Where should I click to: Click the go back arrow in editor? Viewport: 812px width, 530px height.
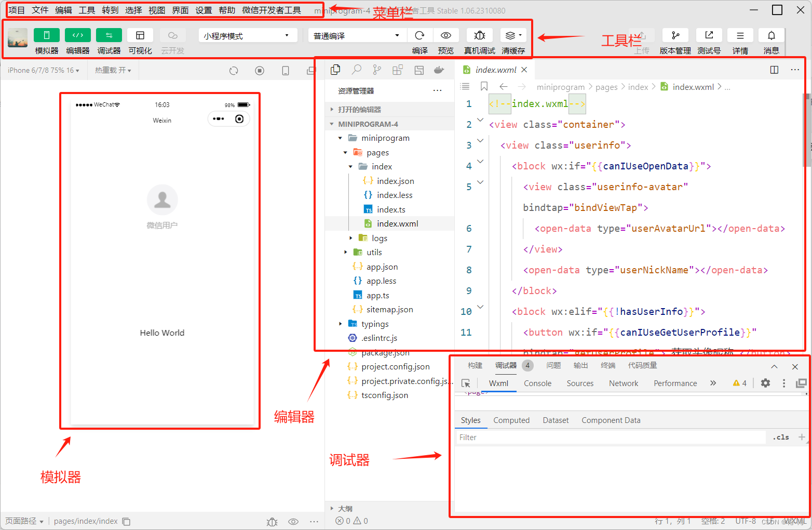pyautogui.click(x=503, y=86)
